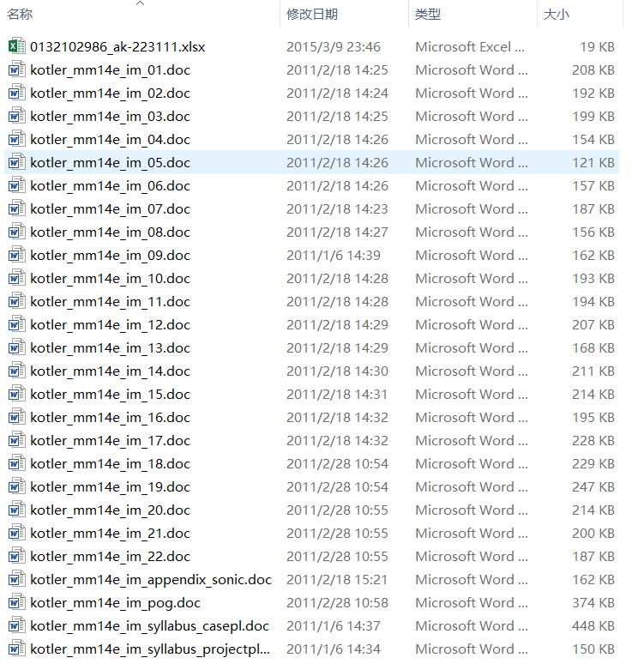Click the Word icon of kotler_mm14e_im_10.doc
This screenshot has height=670, width=644.
[16, 277]
